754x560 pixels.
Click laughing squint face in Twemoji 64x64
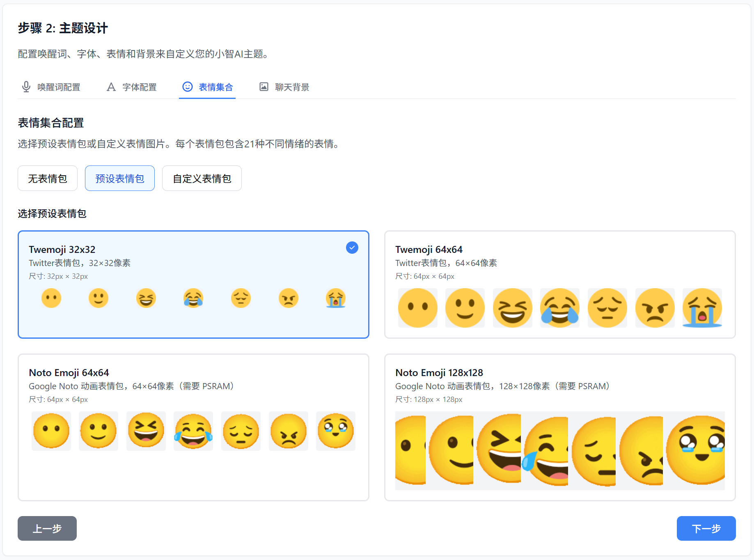point(513,308)
